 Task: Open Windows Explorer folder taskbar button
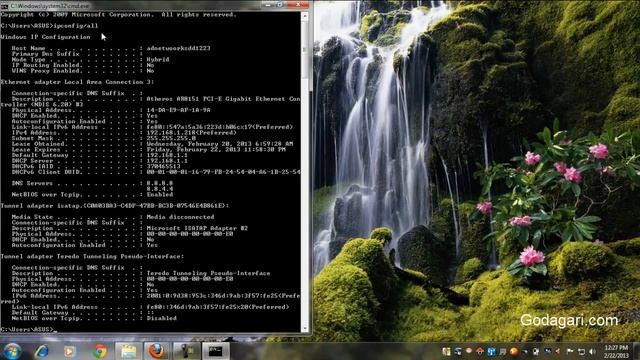pyautogui.click(x=129, y=351)
